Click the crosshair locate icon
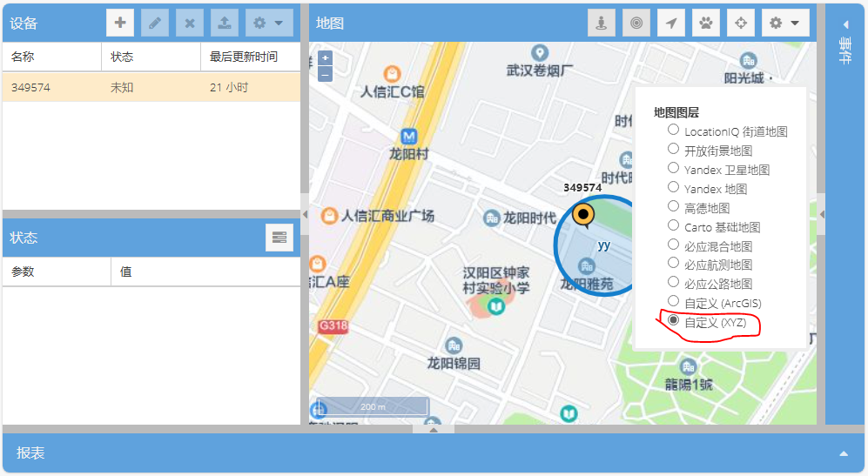This screenshot has width=868, height=476. coord(741,23)
